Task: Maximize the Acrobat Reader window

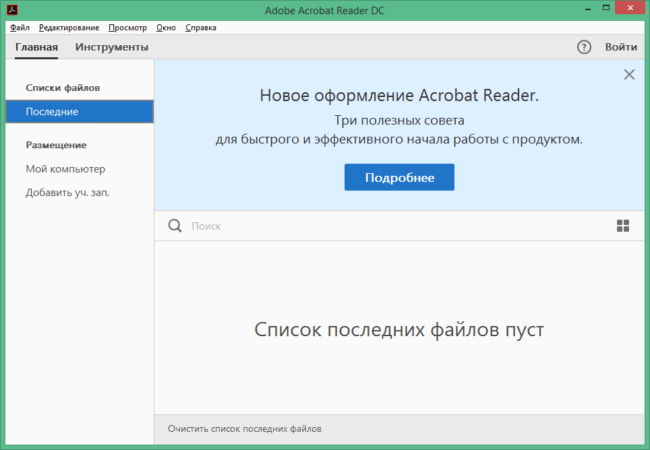Action: (x=606, y=8)
